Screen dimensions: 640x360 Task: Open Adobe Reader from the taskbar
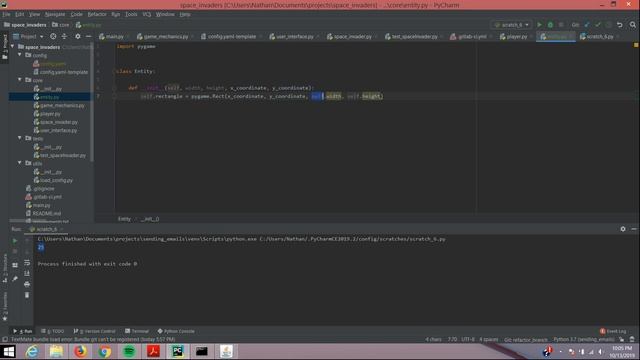(153, 351)
